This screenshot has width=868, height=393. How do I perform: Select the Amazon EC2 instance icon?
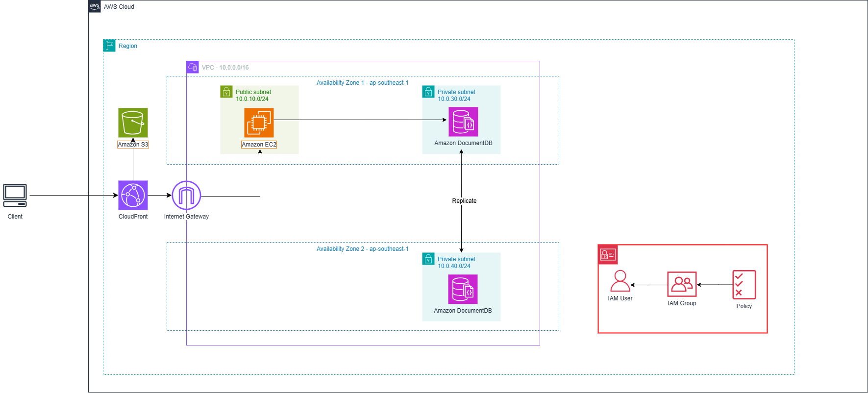click(x=259, y=123)
